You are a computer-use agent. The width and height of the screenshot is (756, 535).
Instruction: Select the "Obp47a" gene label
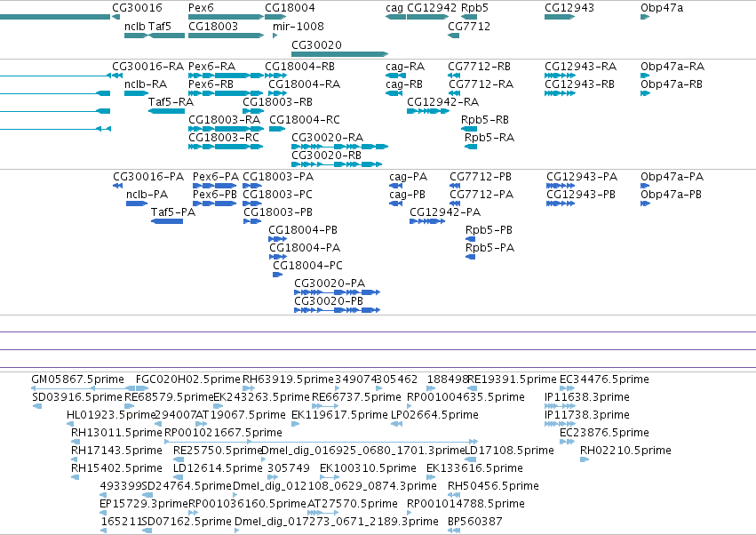click(x=662, y=8)
